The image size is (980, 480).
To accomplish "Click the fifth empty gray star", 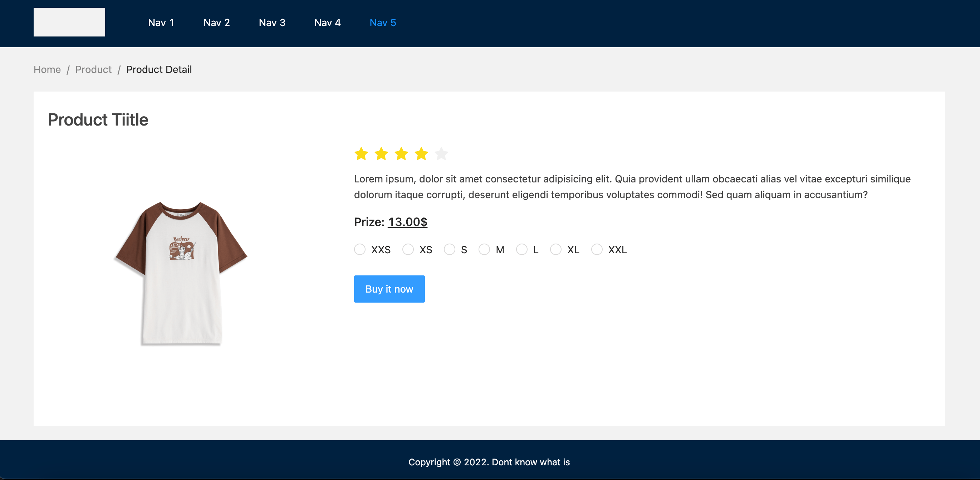I will click(441, 154).
